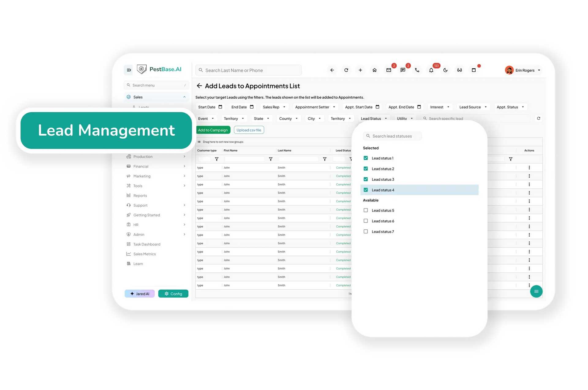Open the mail icon with badge
Screen dimensions: 588x390
tap(389, 70)
